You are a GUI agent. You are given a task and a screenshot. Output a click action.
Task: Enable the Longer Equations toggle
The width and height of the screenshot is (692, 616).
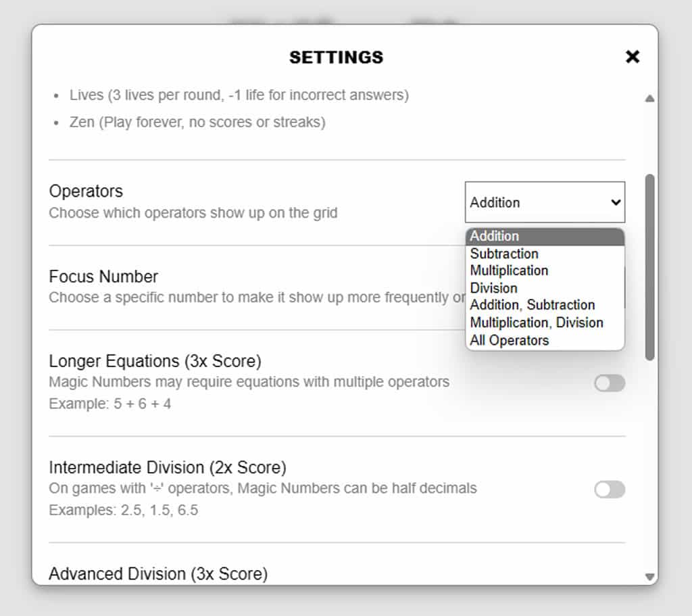click(x=610, y=383)
